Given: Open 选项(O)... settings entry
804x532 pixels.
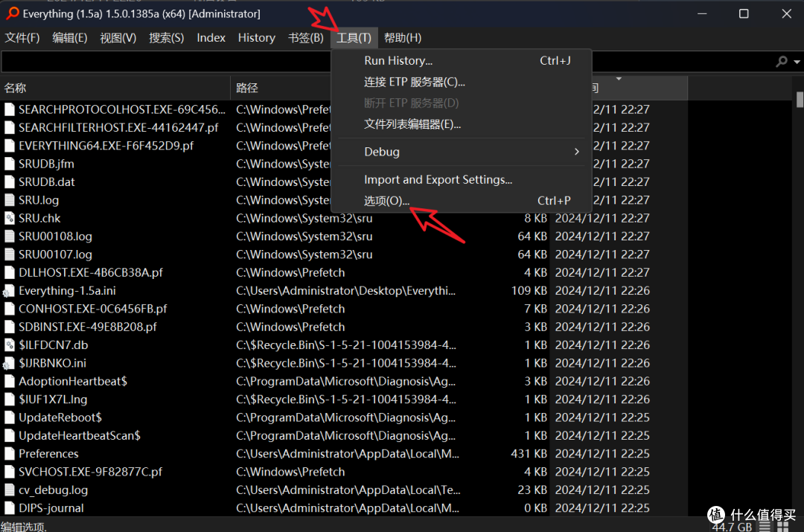Looking at the screenshot, I should point(462,201).
